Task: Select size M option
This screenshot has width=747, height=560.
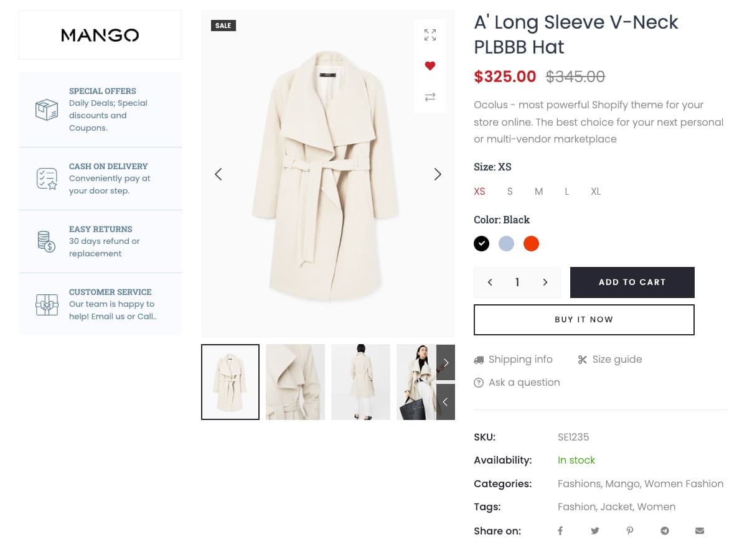Action: point(539,192)
